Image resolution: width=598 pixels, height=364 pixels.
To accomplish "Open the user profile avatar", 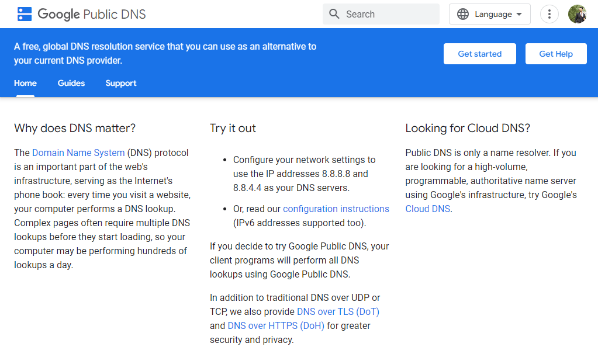I will (x=577, y=14).
